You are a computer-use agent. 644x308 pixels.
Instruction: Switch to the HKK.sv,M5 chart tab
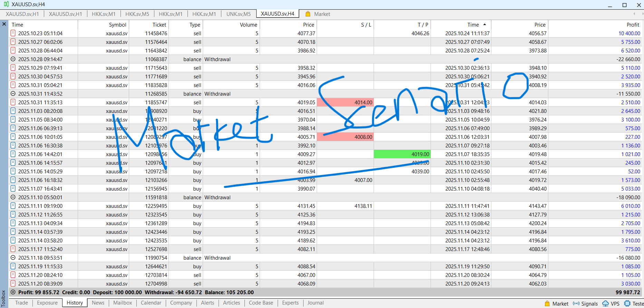(x=137, y=14)
